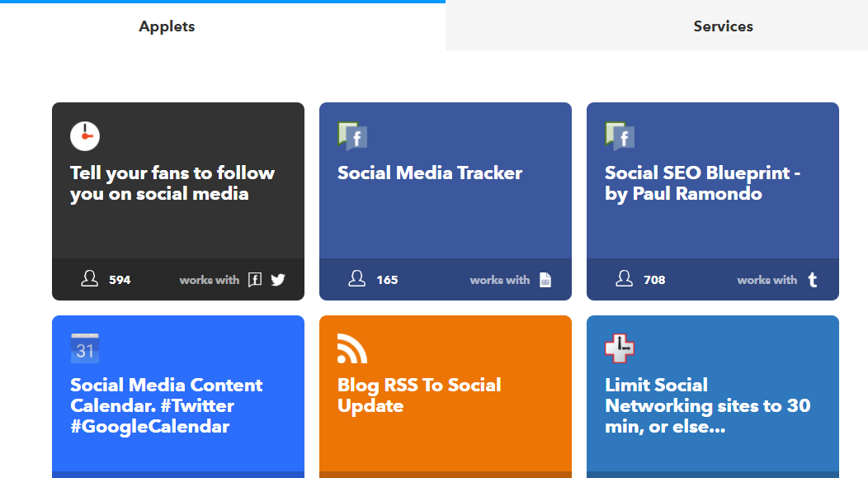
Task: Click user icon beside 165
Action: point(357,278)
